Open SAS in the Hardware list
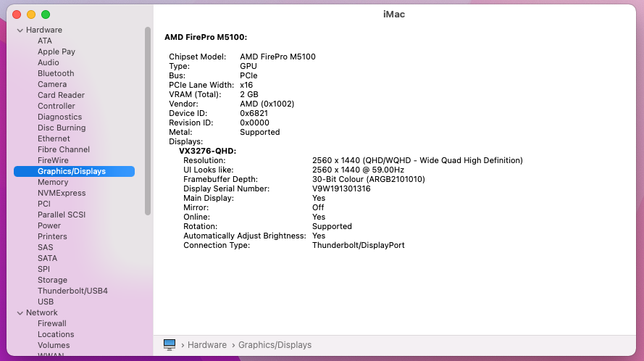The height and width of the screenshot is (361, 644). (45, 247)
